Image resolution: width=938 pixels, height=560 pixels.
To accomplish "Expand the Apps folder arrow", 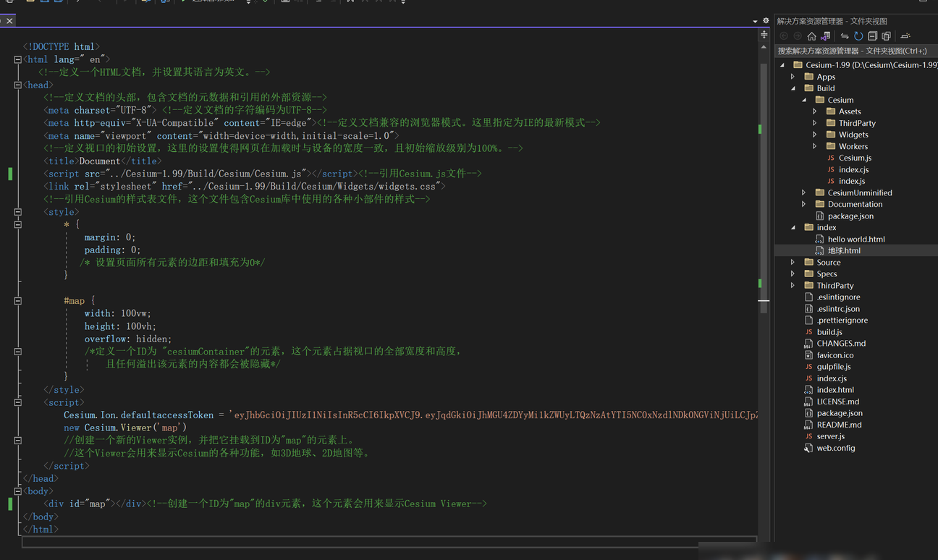I will (793, 77).
